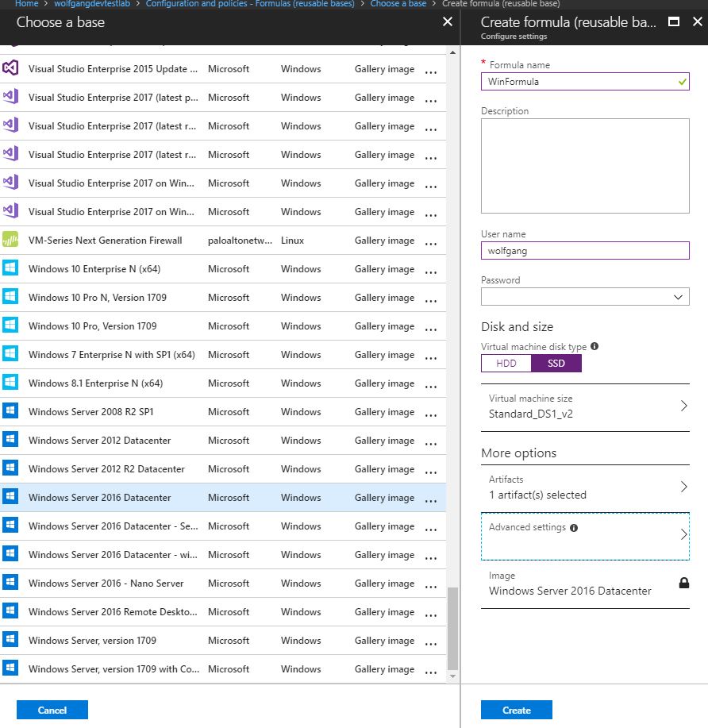This screenshot has height=728, width=708.
Task: Open more options for Windows Server 2012 Datacenter
Action: coord(431,444)
